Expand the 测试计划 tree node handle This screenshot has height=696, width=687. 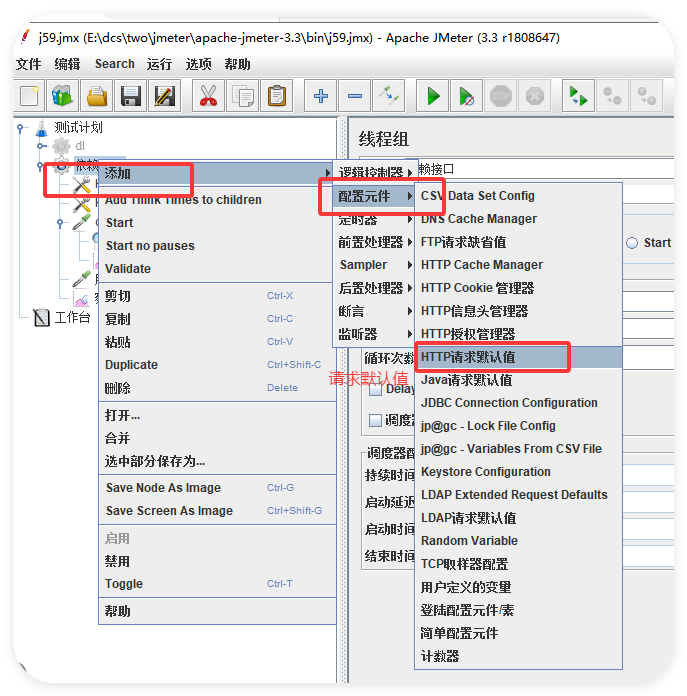pos(20,128)
